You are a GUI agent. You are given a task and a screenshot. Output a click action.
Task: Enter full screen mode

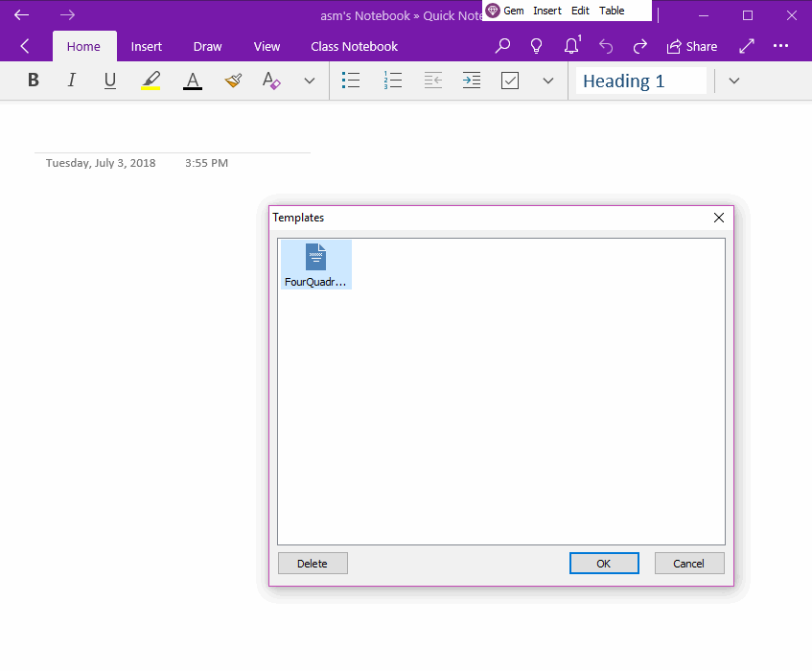pos(746,46)
